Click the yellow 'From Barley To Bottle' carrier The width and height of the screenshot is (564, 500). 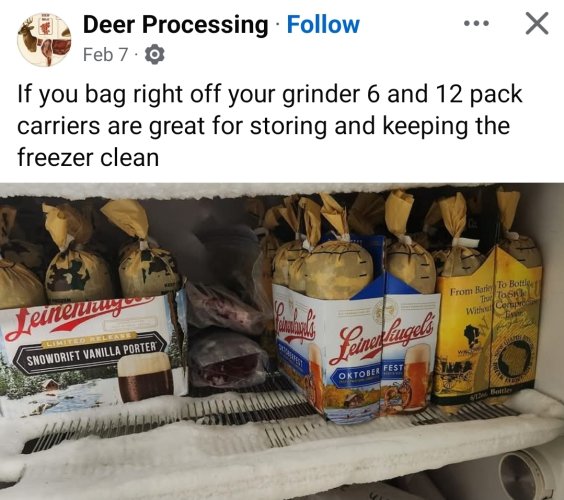[487, 324]
